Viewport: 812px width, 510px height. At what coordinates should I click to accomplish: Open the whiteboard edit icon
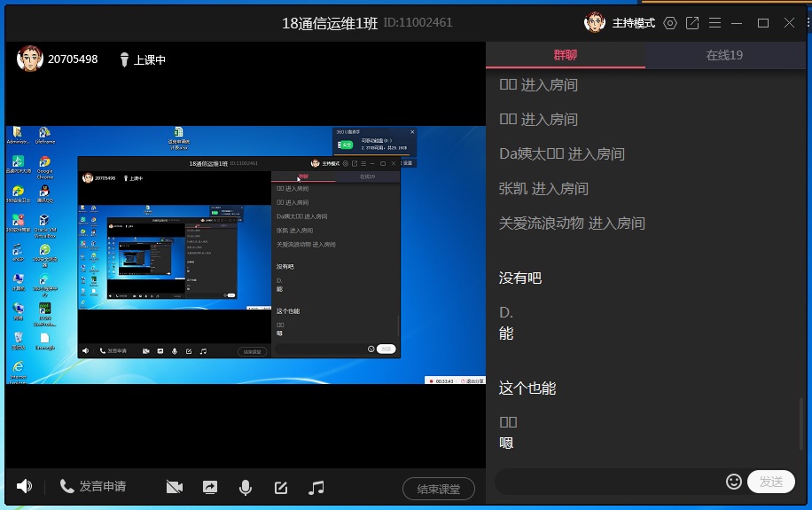[281, 487]
